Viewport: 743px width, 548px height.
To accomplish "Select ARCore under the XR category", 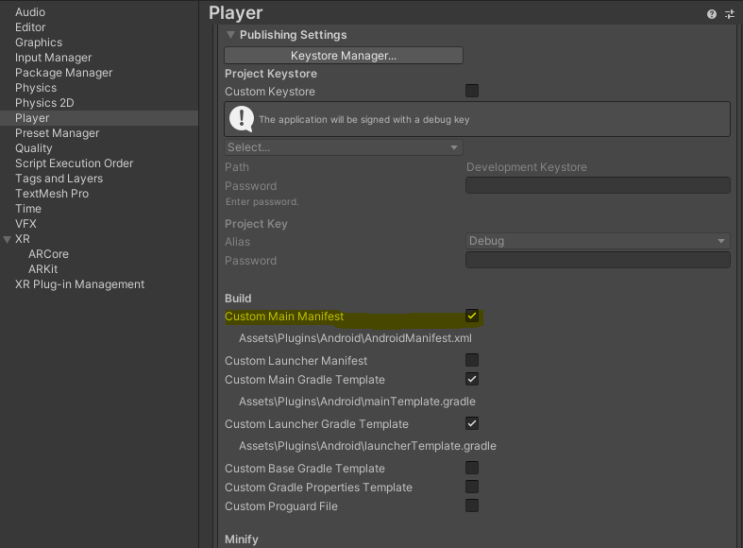I will point(48,254).
